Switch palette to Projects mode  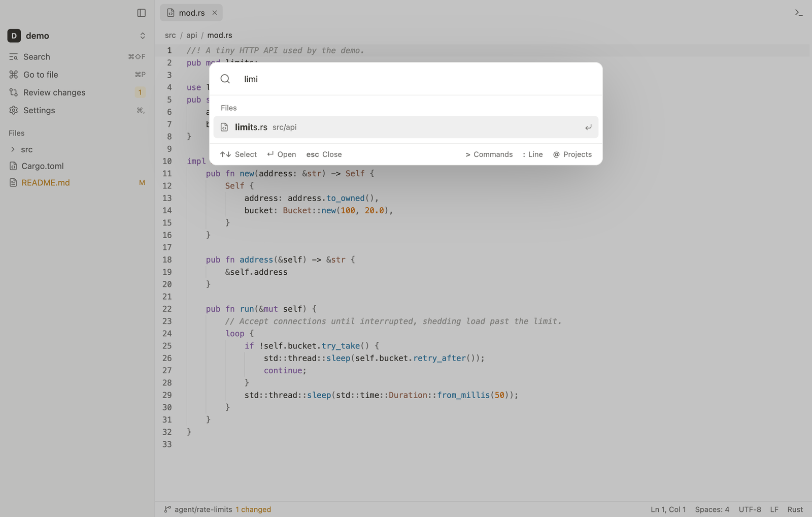(572, 154)
